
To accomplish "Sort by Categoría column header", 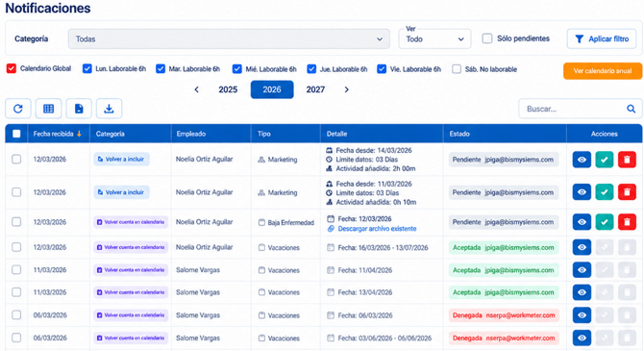I will coord(111,134).
